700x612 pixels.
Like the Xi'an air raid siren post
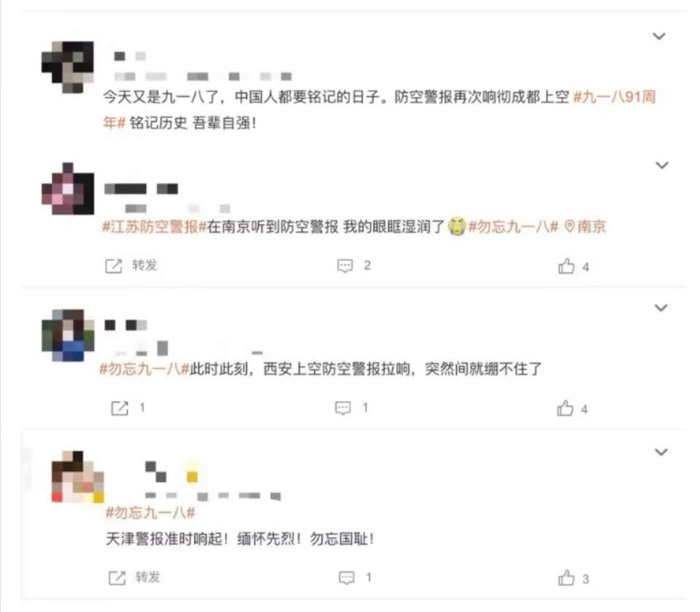pyautogui.click(x=572, y=408)
